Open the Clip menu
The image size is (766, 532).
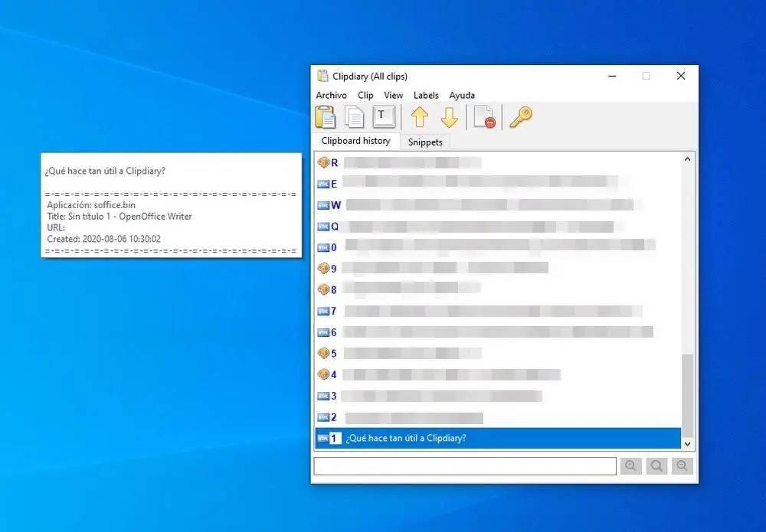365,95
